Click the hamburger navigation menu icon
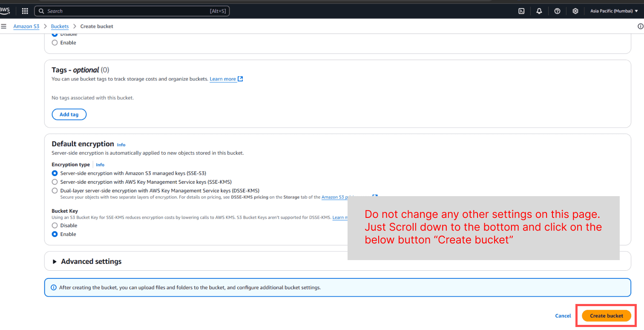 [x=4, y=26]
